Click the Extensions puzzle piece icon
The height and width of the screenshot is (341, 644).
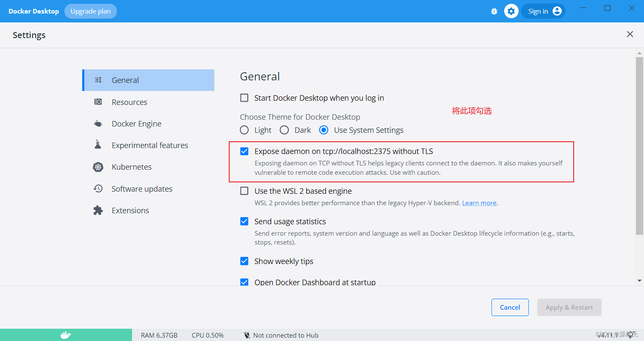click(x=98, y=210)
